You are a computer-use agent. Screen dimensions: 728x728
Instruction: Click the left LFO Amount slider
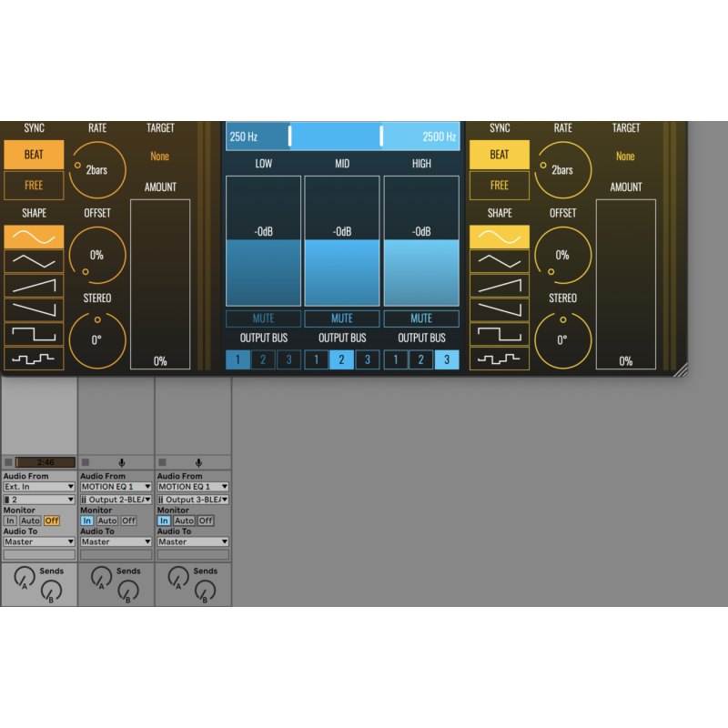coord(160,284)
